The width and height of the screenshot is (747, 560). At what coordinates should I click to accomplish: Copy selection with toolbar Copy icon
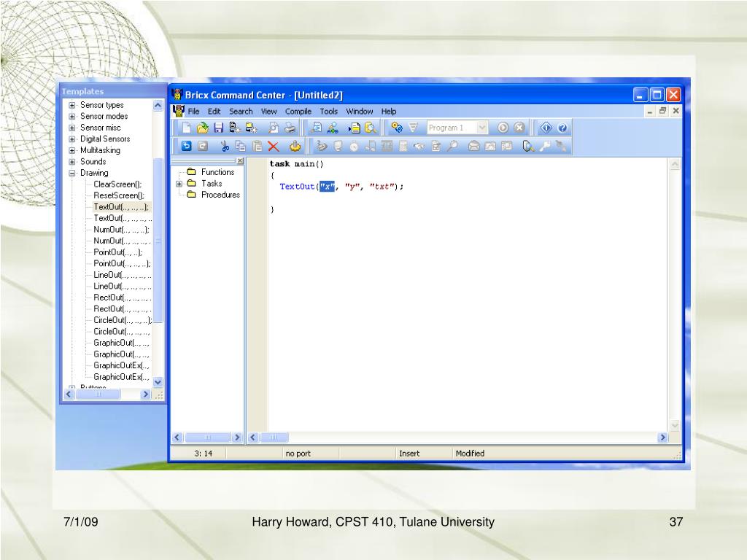point(241,146)
